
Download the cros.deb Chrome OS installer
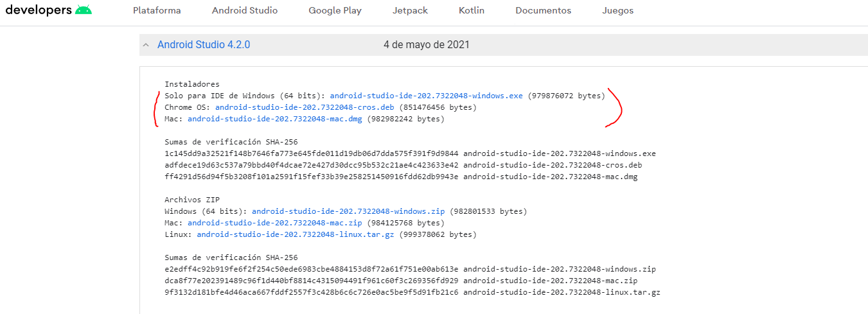tap(305, 107)
